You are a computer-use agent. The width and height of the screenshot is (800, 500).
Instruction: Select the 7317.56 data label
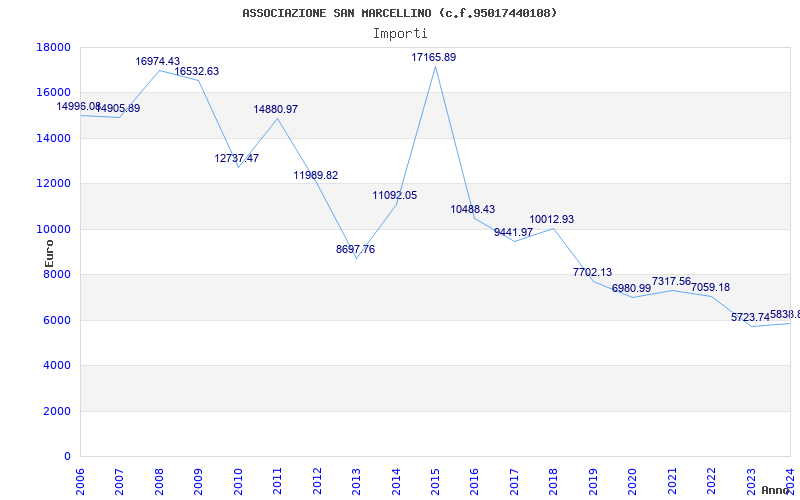tap(671, 282)
